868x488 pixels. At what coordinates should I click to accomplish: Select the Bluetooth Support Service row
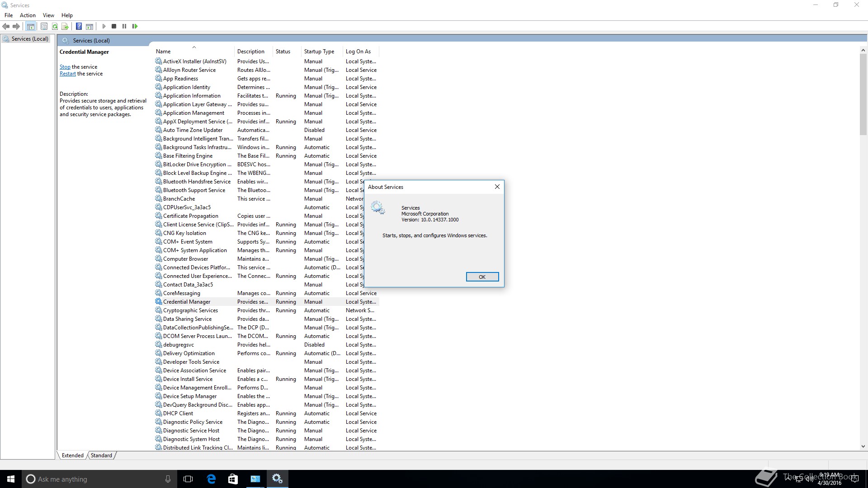259,190
